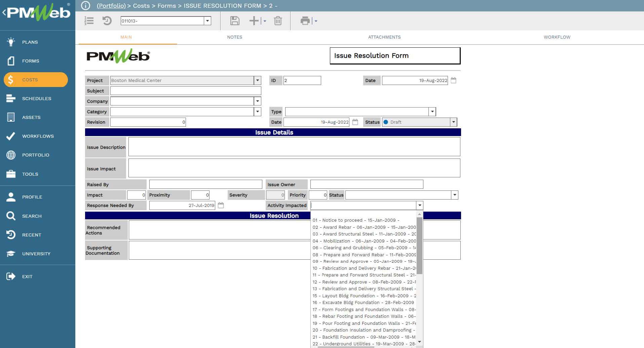This screenshot has height=348, width=644.
Task: Select '16 - Excavate Bldg Foundation' activity
Action: [x=363, y=302]
